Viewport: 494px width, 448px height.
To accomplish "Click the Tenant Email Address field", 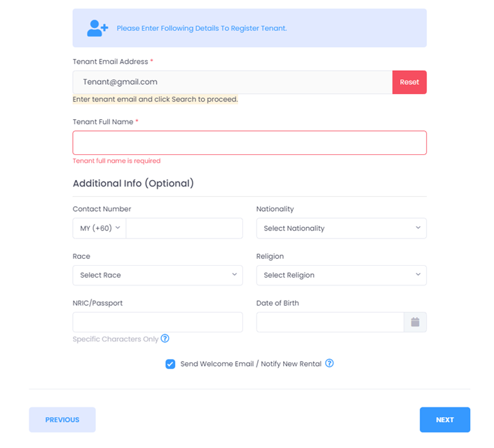I will [233, 82].
